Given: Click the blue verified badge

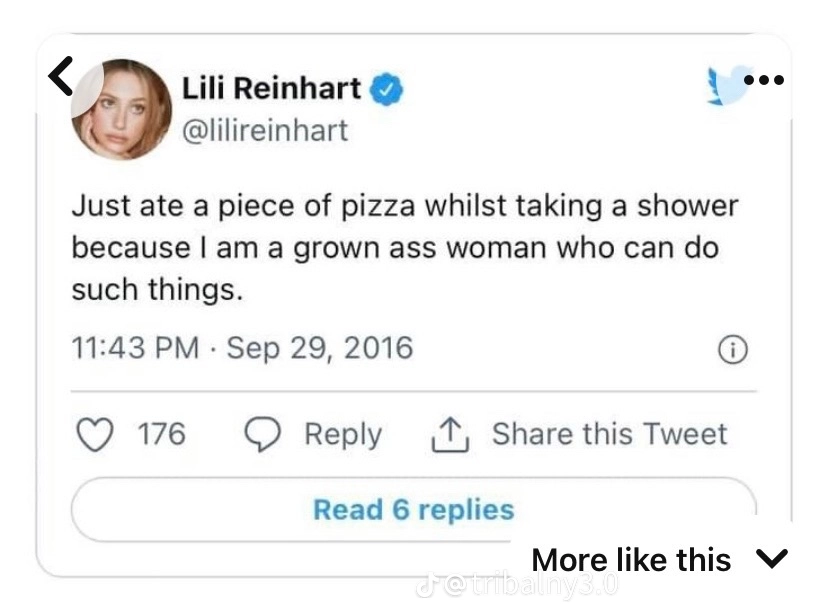Looking at the screenshot, I should [387, 90].
